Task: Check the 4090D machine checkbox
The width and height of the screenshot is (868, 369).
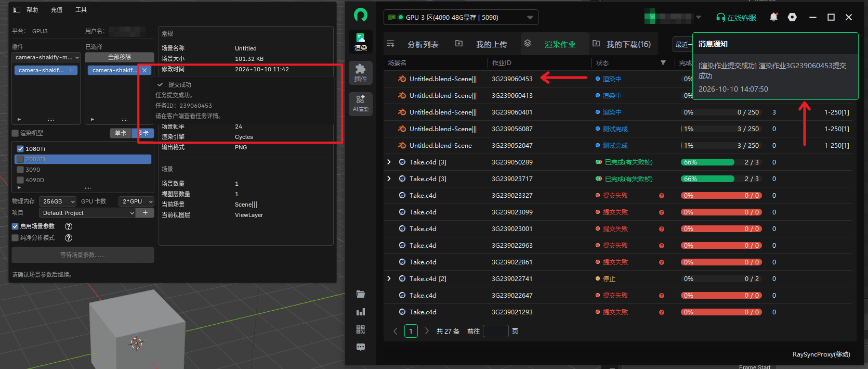Action: coord(20,180)
